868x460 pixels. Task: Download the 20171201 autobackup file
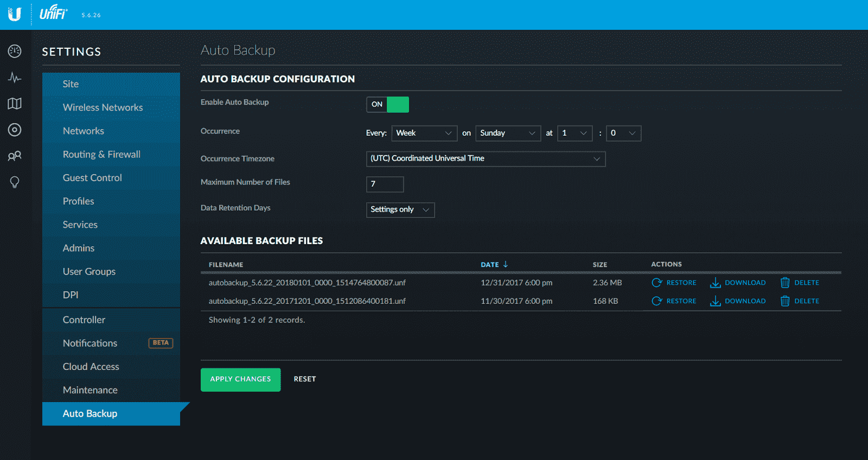click(738, 301)
